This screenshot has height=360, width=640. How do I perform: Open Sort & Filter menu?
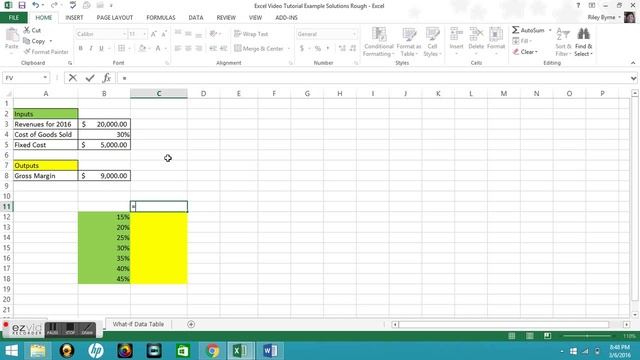(x=563, y=42)
